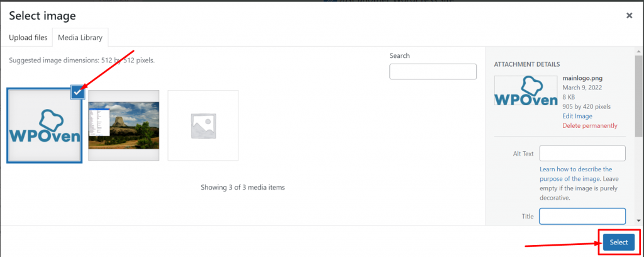Open the Media Library tab
This screenshot has width=644, height=257.
pyautogui.click(x=81, y=38)
